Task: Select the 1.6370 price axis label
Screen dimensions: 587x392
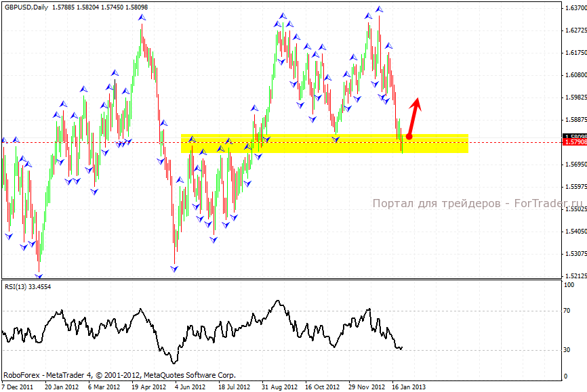Action: (x=573, y=8)
